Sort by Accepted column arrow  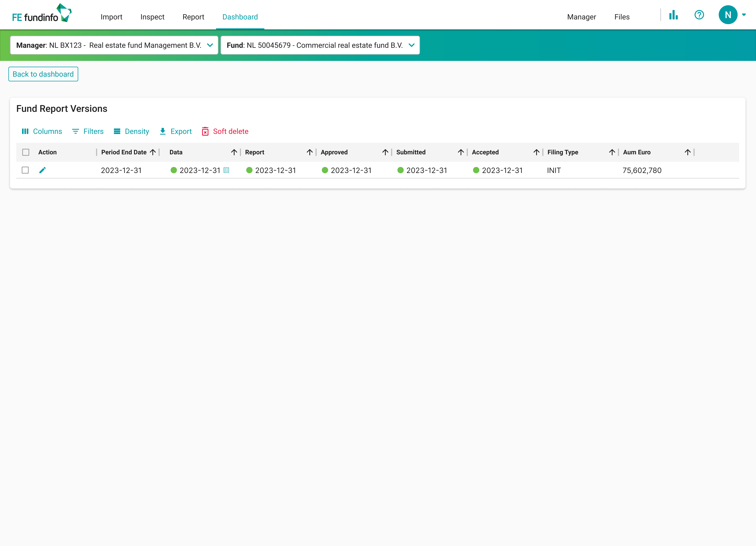(536, 152)
